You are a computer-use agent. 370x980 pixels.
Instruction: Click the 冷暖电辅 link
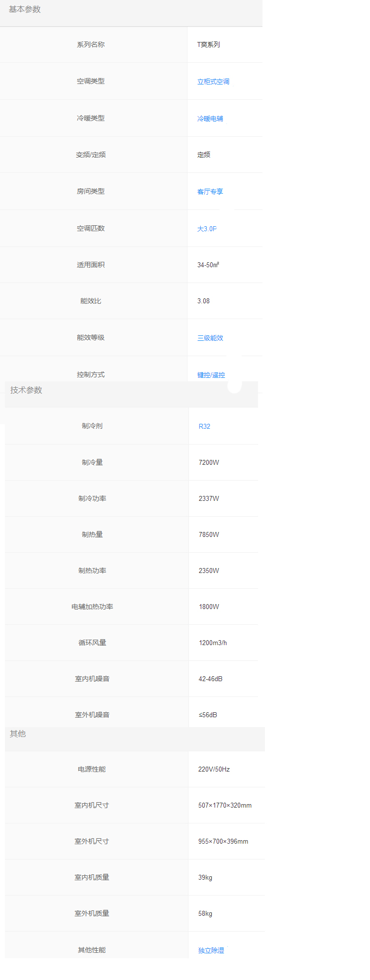pos(210,119)
